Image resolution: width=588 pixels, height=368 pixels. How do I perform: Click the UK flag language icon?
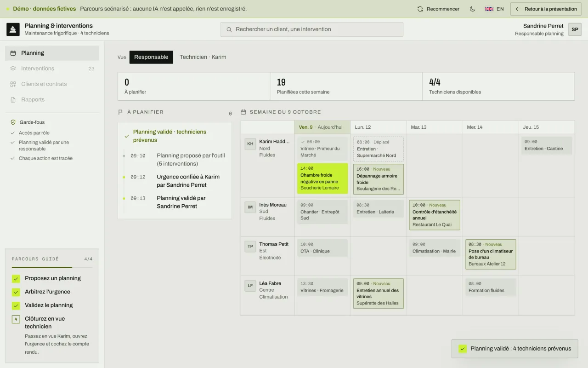click(x=489, y=9)
